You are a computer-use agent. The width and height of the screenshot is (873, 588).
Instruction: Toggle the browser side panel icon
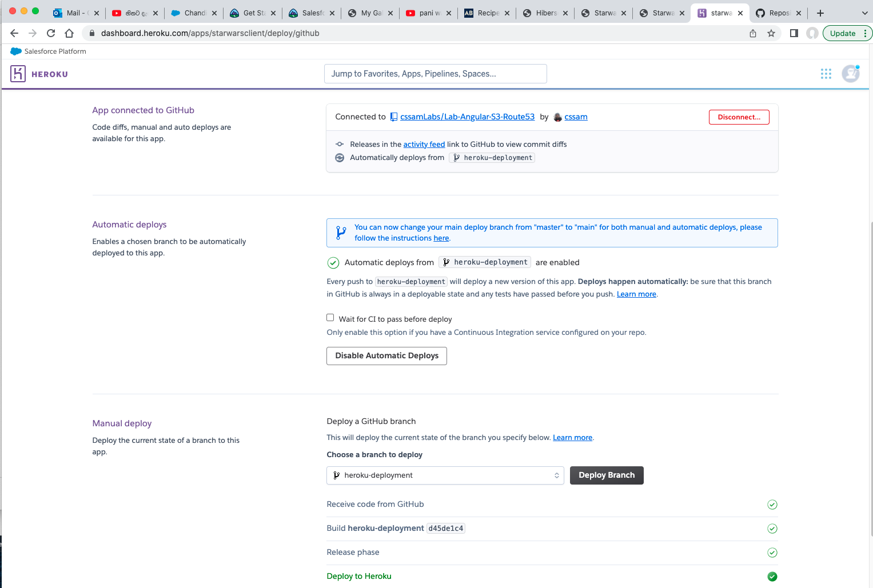(794, 33)
